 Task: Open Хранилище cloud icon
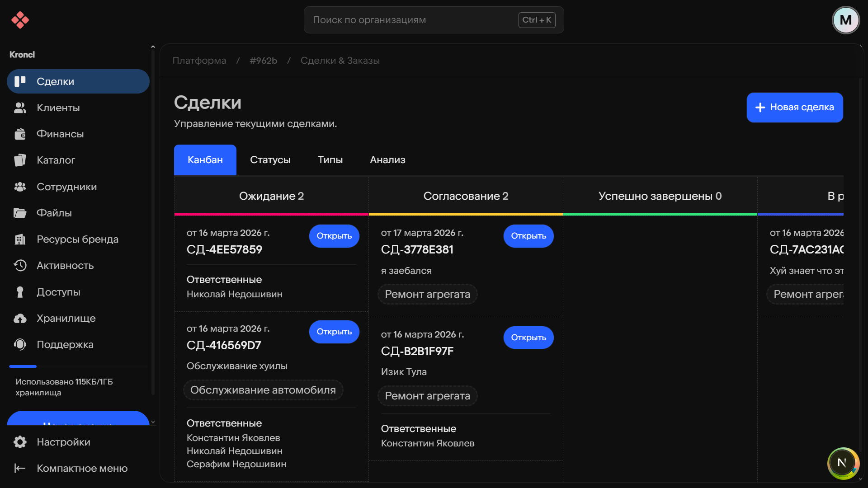click(20, 319)
